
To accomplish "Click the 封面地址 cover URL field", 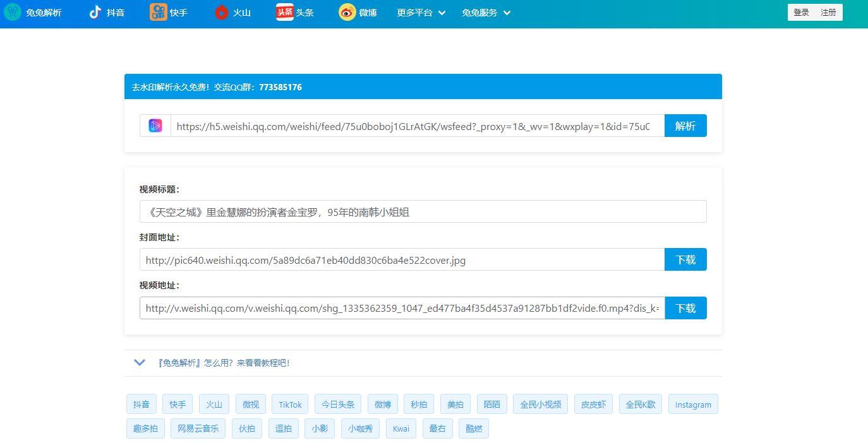I will point(402,259).
